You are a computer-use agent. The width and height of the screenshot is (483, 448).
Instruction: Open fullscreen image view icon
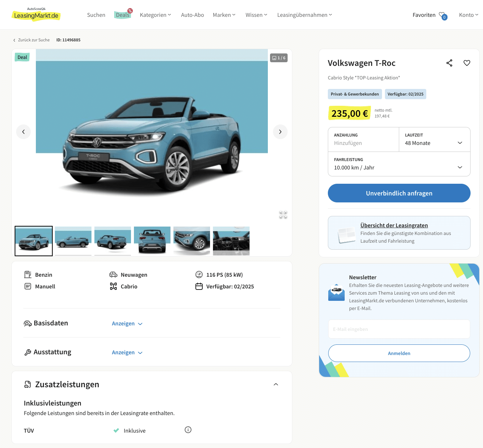click(283, 215)
